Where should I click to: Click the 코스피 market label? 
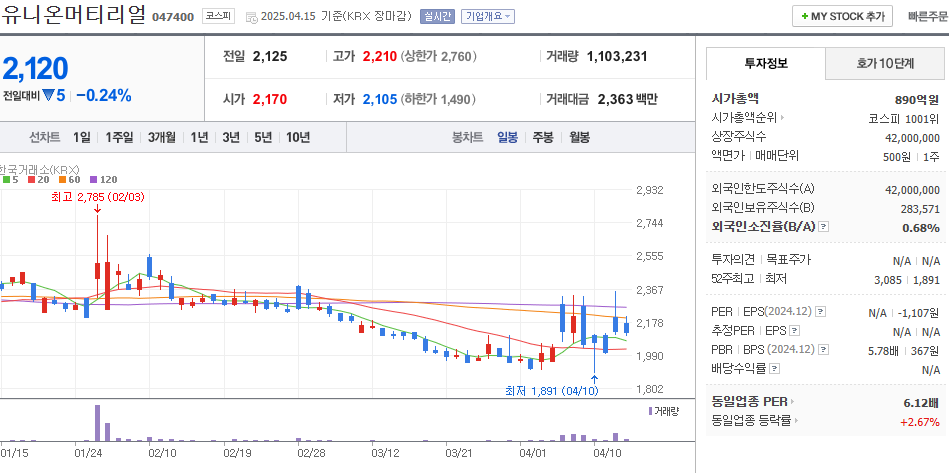pos(218,16)
